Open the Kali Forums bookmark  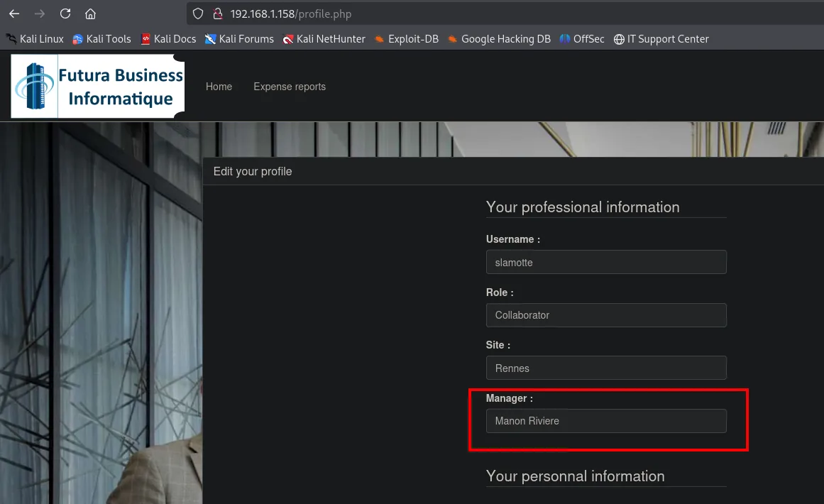point(239,39)
